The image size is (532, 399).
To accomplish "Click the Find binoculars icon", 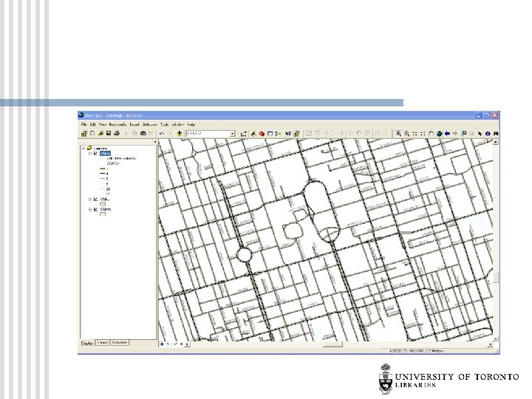I will (496, 134).
